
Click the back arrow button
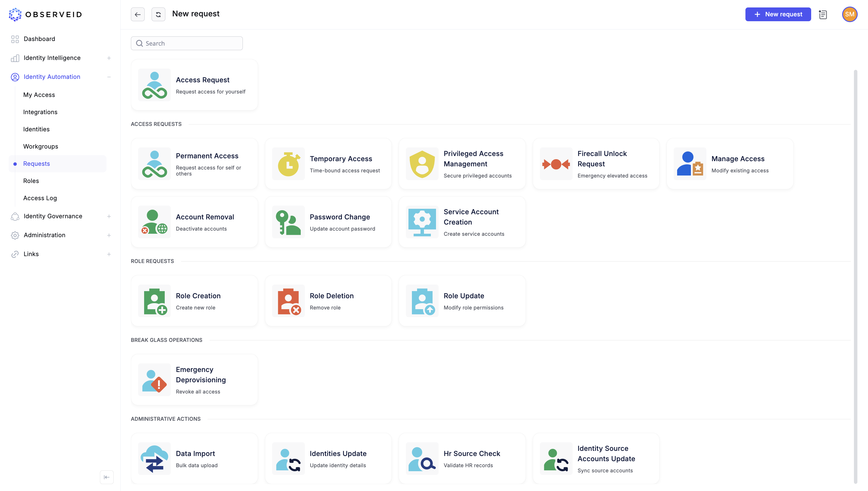coord(137,14)
